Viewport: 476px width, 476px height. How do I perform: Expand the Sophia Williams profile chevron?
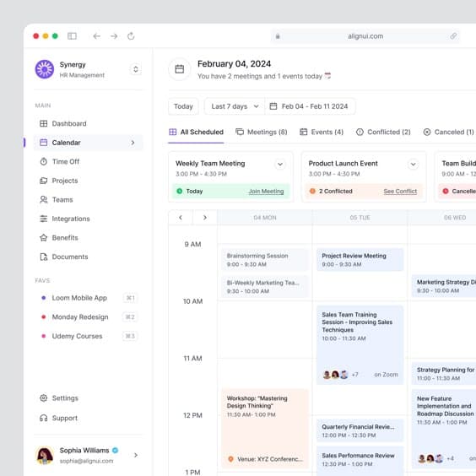pyautogui.click(x=136, y=455)
